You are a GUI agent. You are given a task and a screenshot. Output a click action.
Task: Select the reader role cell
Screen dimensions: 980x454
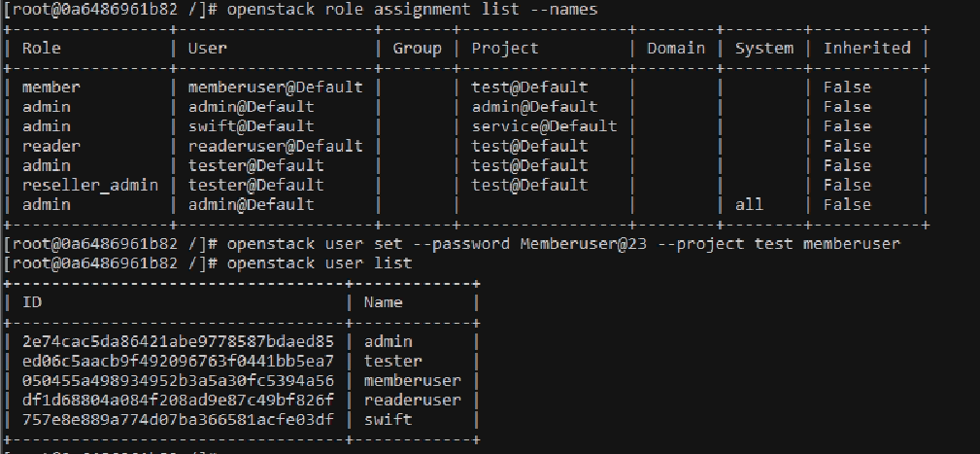click(x=51, y=146)
